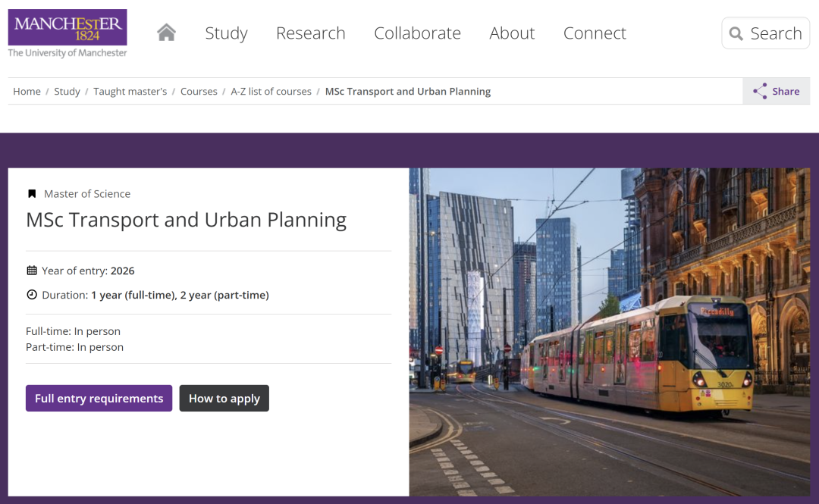
Task: Select Collaborate in the top navigation
Action: point(417,33)
